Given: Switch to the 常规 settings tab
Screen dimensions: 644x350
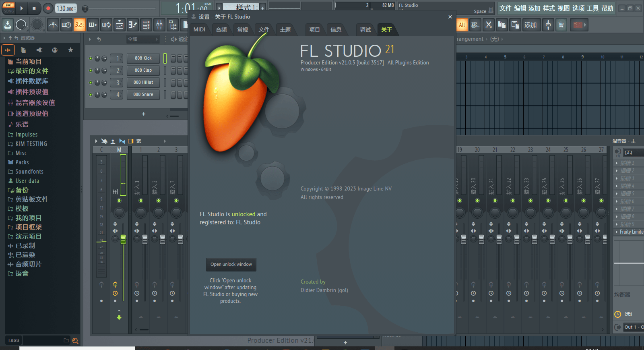Looking at the screenshot, I should point(243,30).
